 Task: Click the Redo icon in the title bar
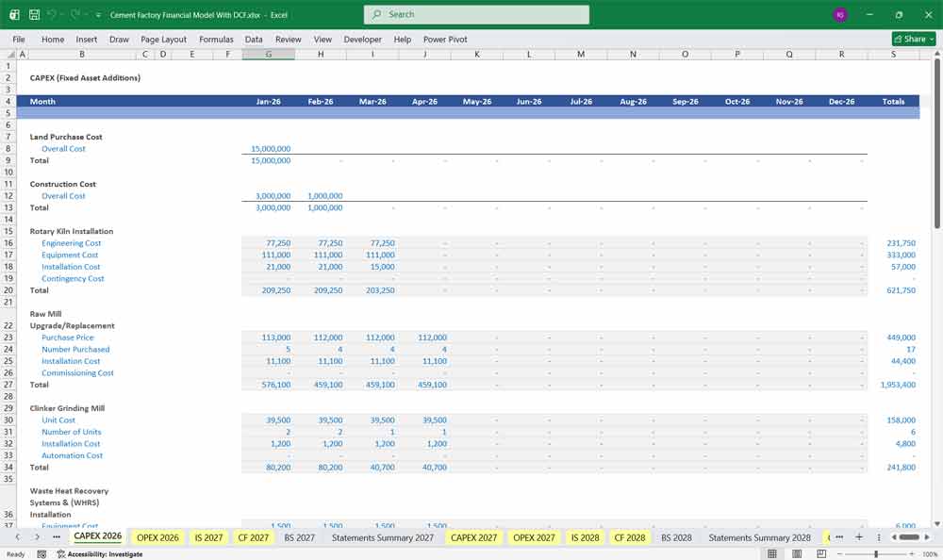(x=73, y=15)
